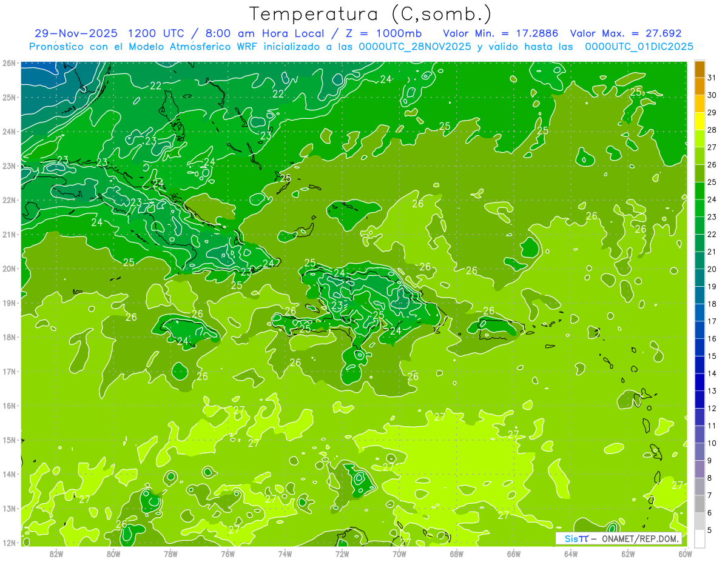This screenshot has width=728, height=562.
Task: Click the "SisTT - ONAMET/REP.DOM." credit label
Action: pos(619,538)
